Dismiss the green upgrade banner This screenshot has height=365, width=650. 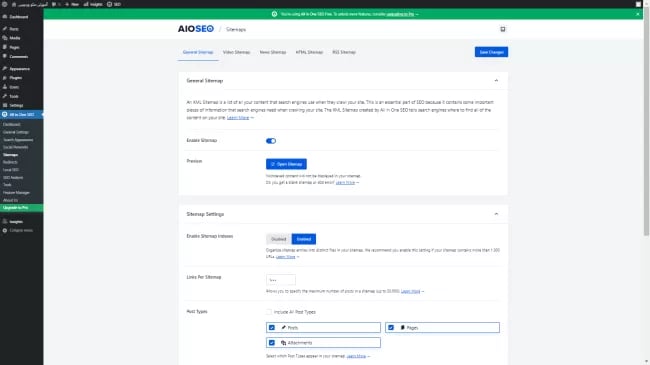[638, 14]
